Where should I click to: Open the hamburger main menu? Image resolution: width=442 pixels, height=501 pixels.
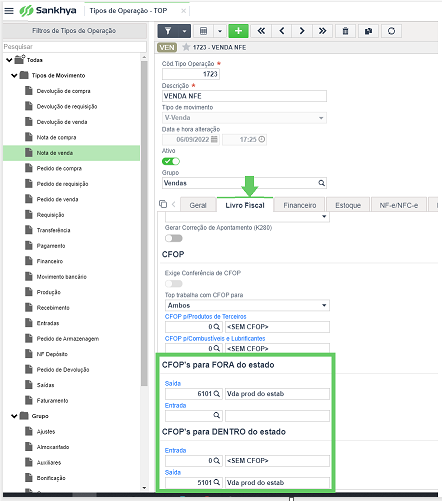coord(9,11)
